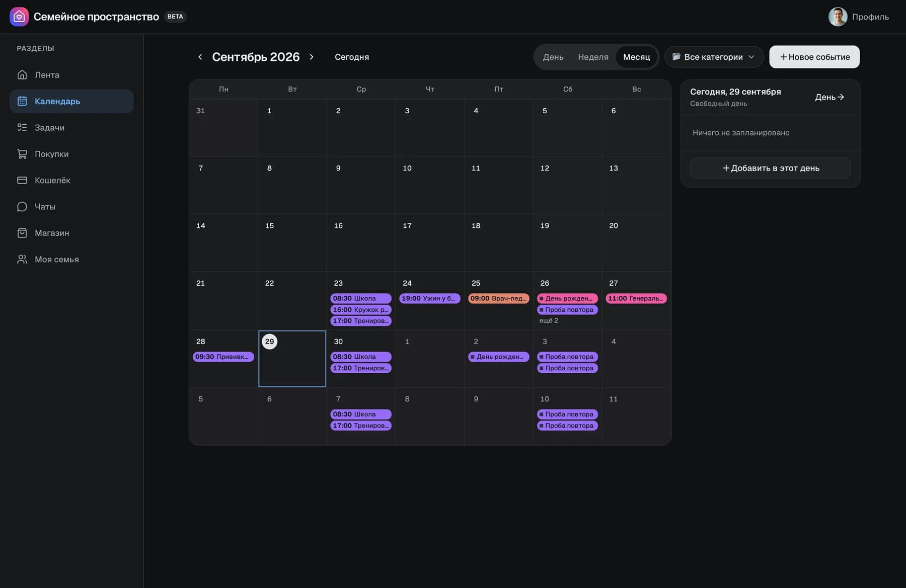This screenshot has width=906, height=588.
Task: Open 09:30 Прививк event on 28th
Action: pos(223,357)
